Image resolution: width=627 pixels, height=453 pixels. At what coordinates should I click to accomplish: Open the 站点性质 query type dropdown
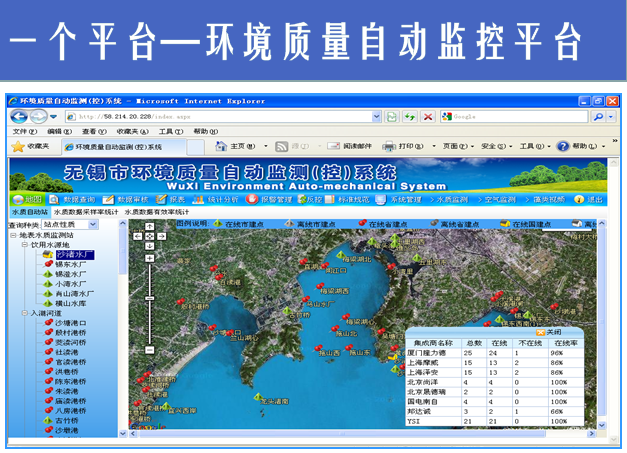94,225
